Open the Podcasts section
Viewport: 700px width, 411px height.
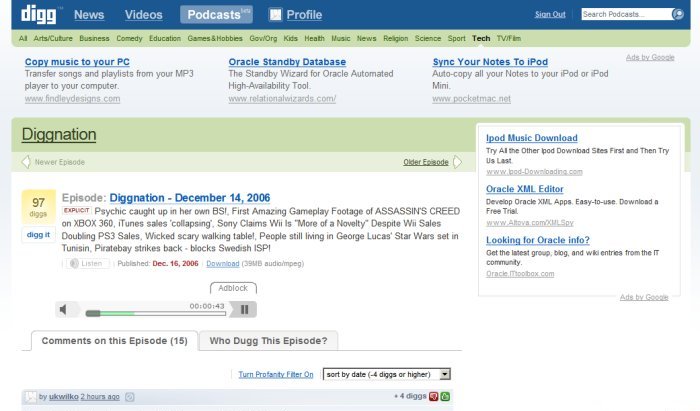coord(216,15)
